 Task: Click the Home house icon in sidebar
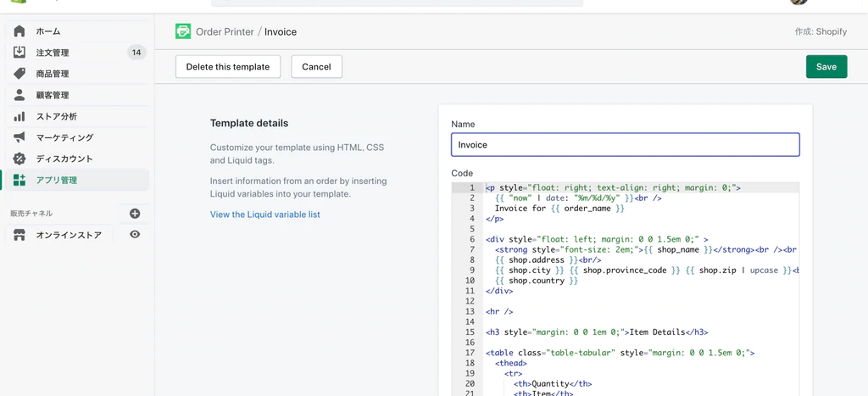(x=19, y=31)
